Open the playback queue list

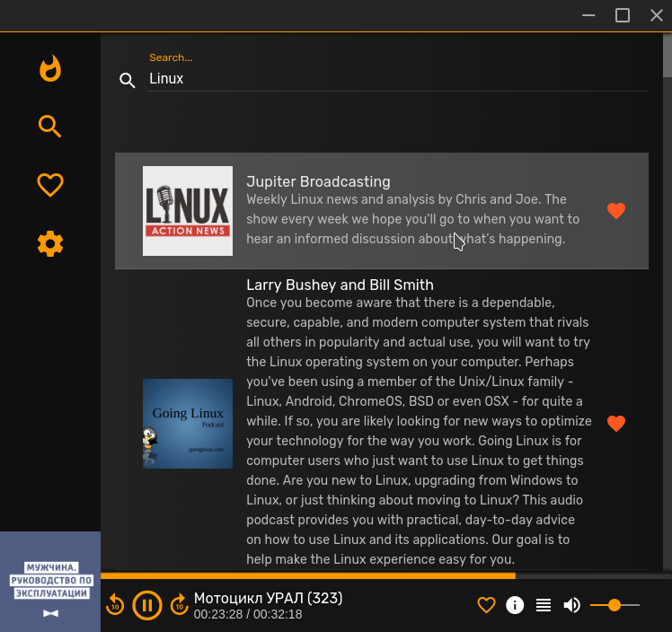[544, 605]
